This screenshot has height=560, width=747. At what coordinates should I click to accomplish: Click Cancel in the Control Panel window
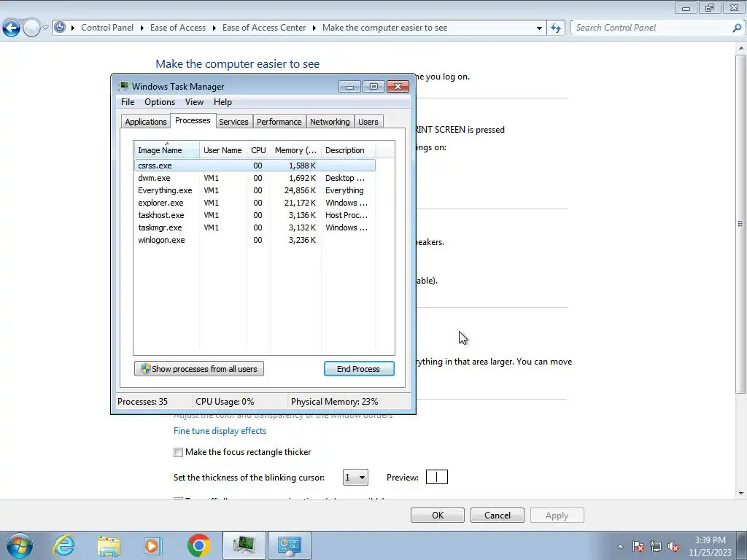[x=498, y=516]
